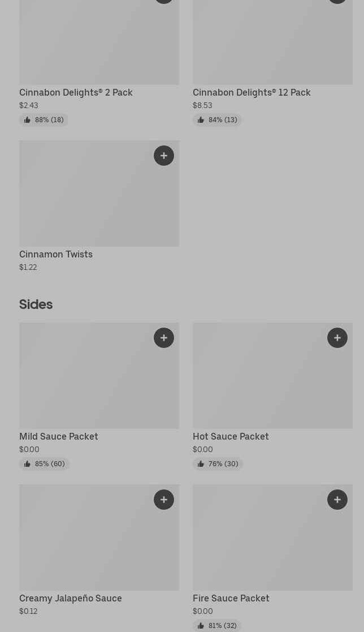Add Cinnamon Twists to the order

point(164,156)
